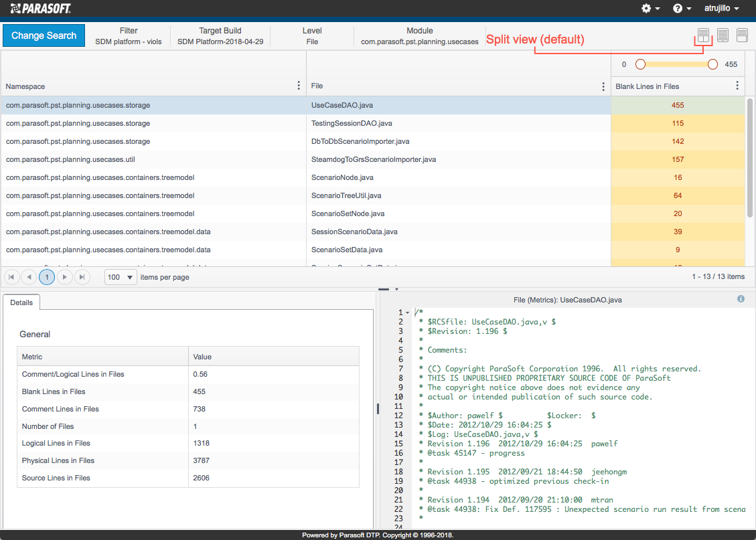The width and height of the screenshot is (756, 540).
Task: Open the atrujillo user menu
Action: 721,8
